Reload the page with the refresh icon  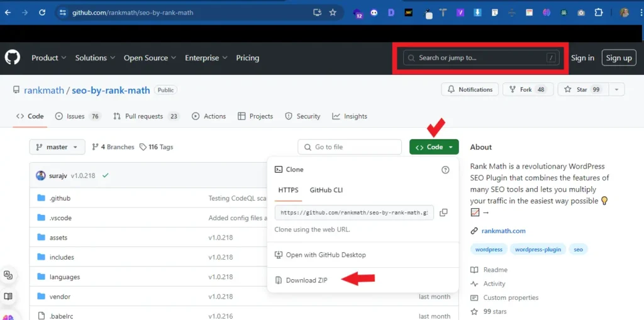(x=42, y=13)
